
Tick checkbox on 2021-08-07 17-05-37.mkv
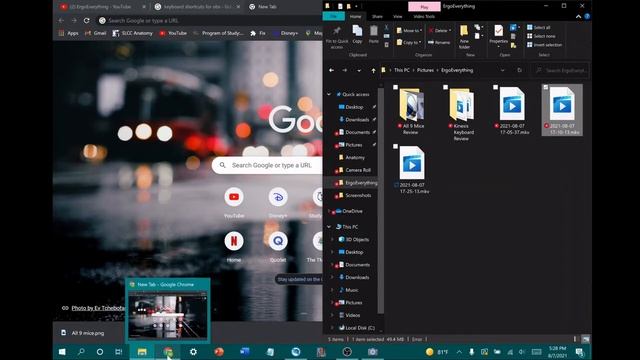pos(496,87)
